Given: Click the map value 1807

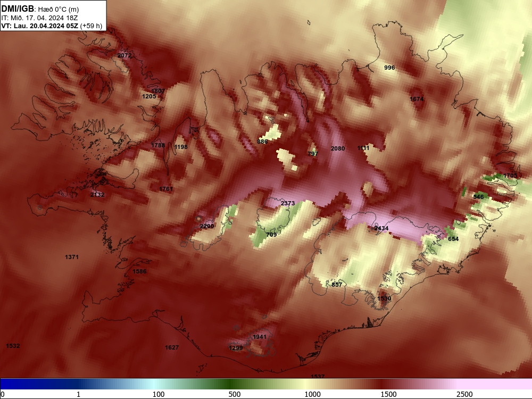Looking at the screenshot, I should click(158, 91).
